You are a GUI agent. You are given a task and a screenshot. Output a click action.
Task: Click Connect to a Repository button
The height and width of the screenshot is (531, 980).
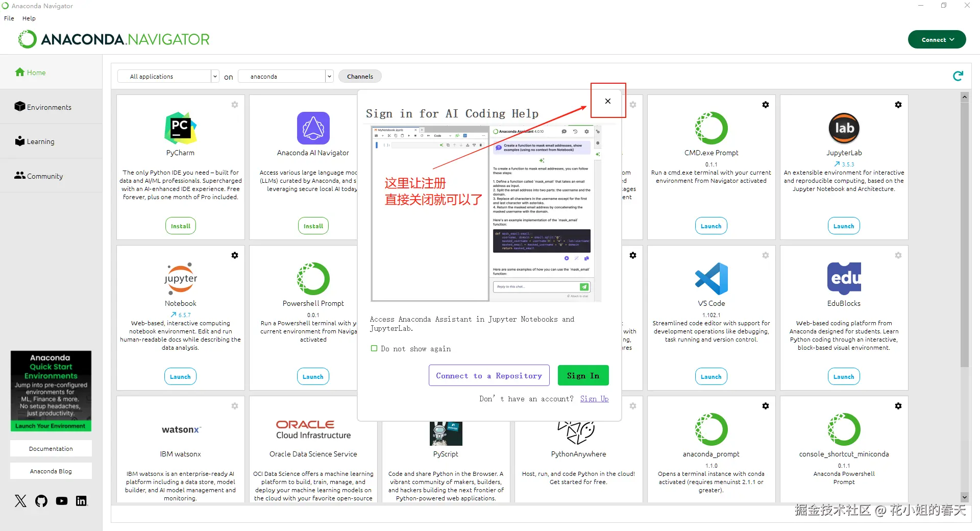coord(489,375)
